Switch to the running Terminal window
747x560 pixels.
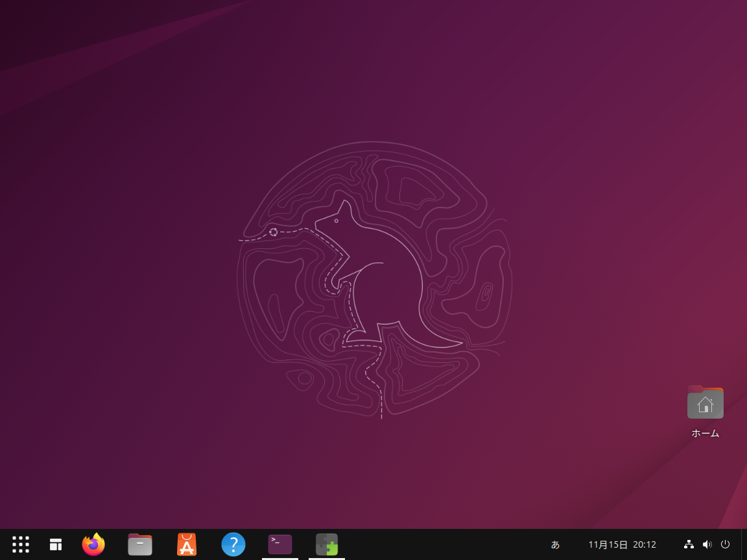[x=280, y=544]
